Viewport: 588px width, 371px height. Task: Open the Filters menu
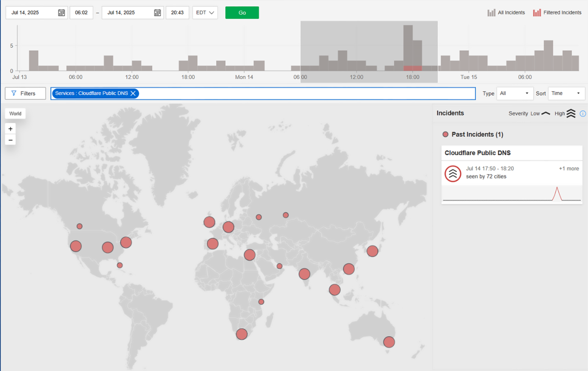pos(25,94)
